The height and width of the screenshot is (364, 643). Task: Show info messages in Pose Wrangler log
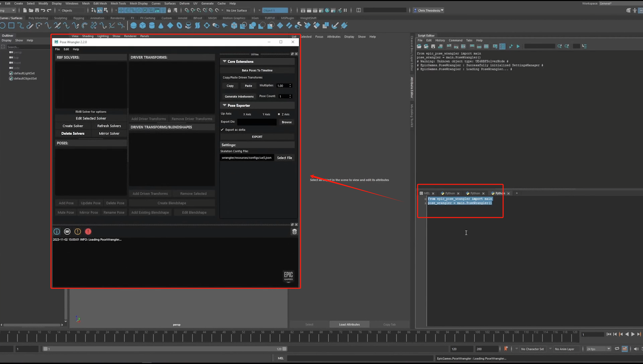[x=56, y=231]
